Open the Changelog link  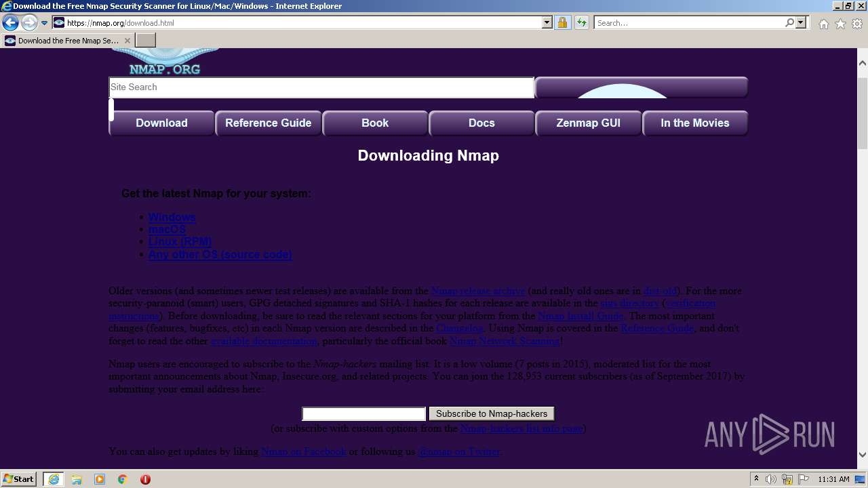(460, 328)
